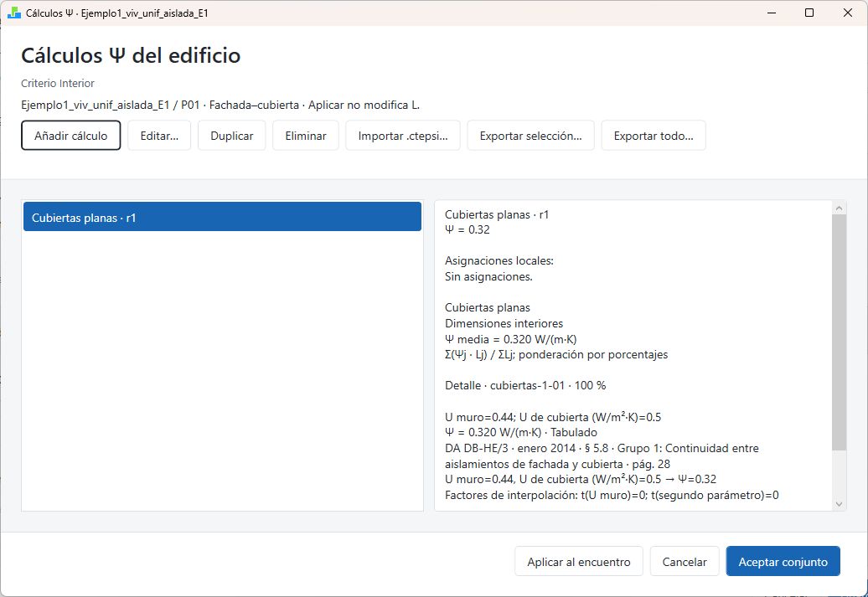The height and width of the screenshot is (597, 868).
Task: Click the details panel scroll-up arrow
Action: click(840, 208)
